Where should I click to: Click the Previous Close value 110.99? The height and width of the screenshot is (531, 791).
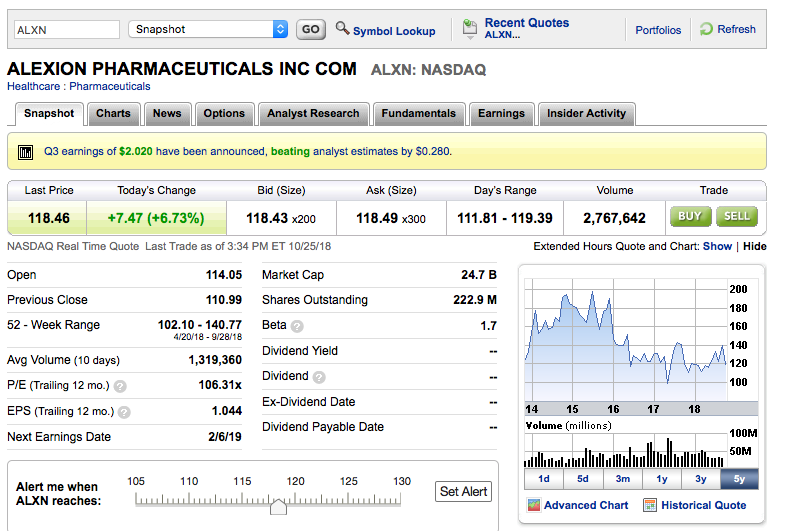coord(224,300)
